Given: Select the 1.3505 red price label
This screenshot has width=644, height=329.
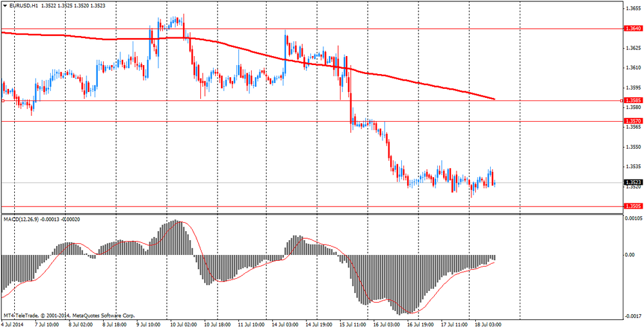Looking at the screenshot, I should [x=631, y=206].
